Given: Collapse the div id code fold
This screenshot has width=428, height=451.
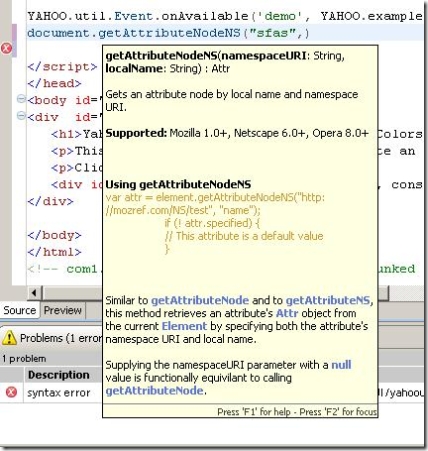Looking at the screenshot, I should pos(21,116).
